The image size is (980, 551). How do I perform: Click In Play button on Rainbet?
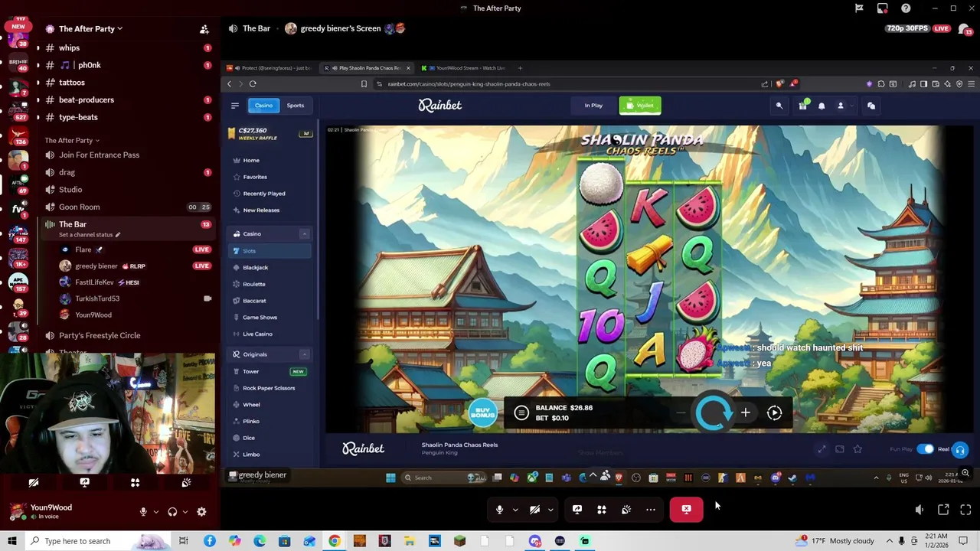(593, 106)
